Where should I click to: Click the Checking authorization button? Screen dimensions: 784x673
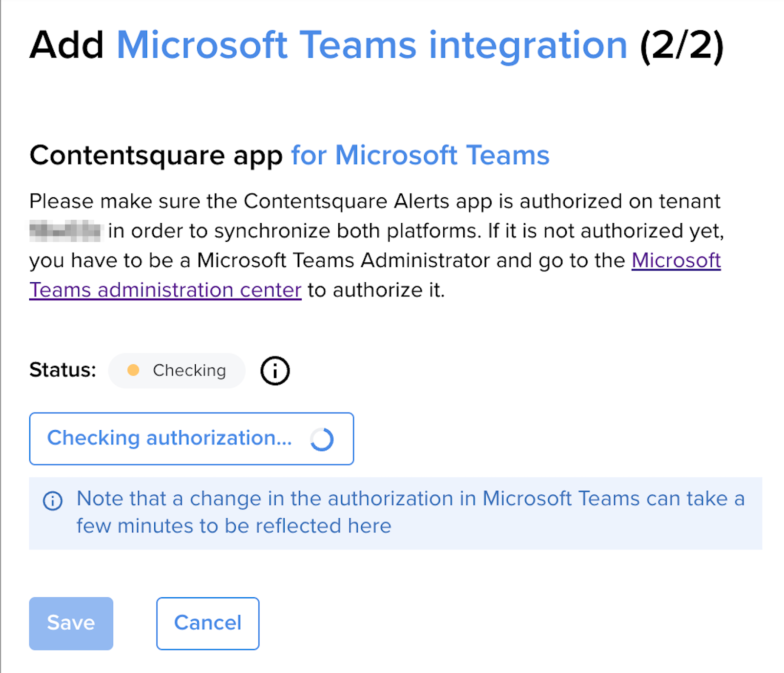(191, 439)
